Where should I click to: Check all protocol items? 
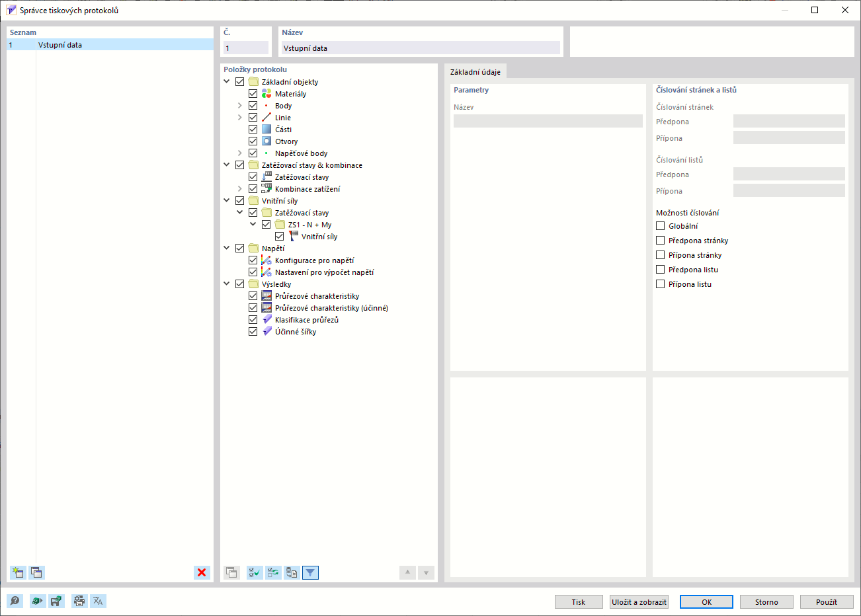pyautogui.click(x=255, y=572)
